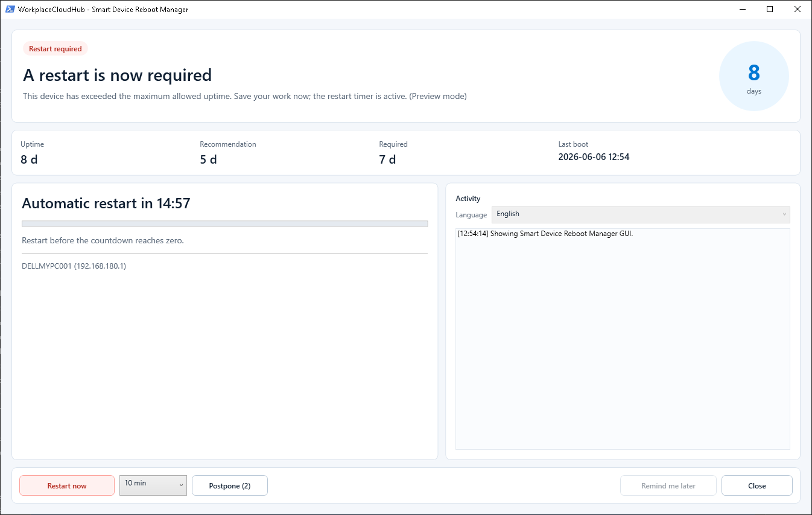This screenshot has width=812, height=515.
Task: Click the Close button at bottom right
Action: coord(757,485)
